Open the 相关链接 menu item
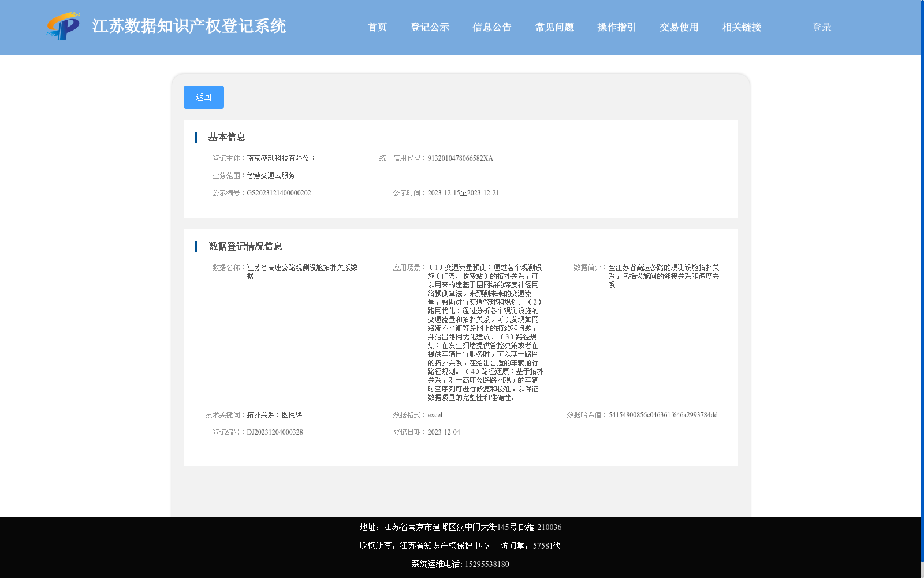 pos(742,27)
